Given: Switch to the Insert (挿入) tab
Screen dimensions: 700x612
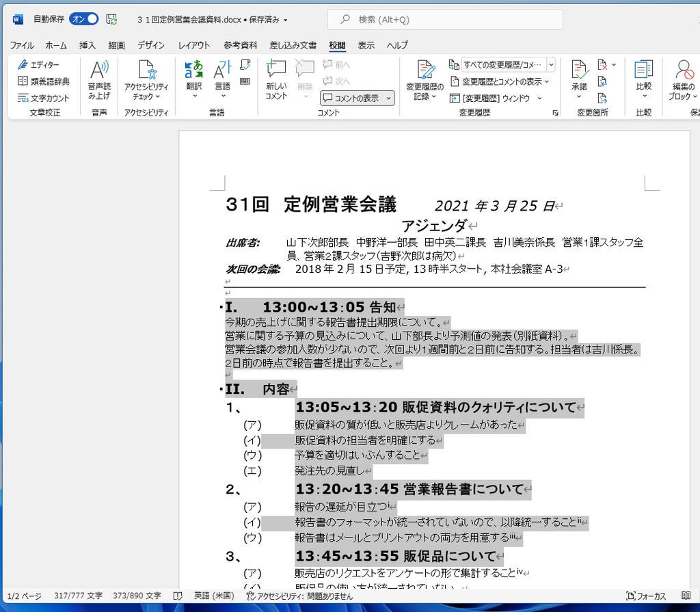Looking at the screenshot, I should (87, 45).
